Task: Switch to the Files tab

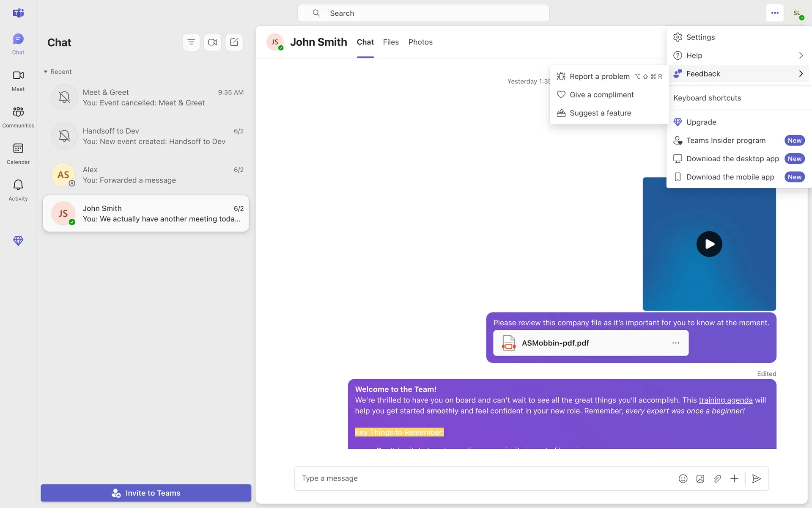Action: (390, 42)
